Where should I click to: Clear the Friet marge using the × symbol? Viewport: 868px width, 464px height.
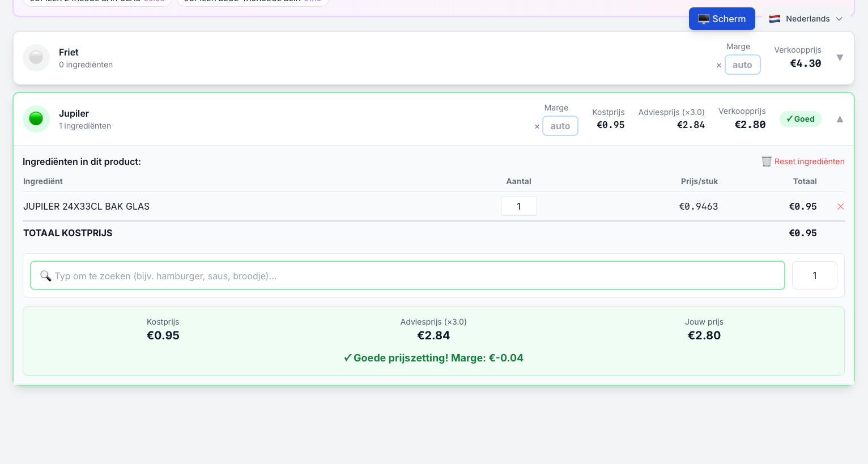(718, 65)
